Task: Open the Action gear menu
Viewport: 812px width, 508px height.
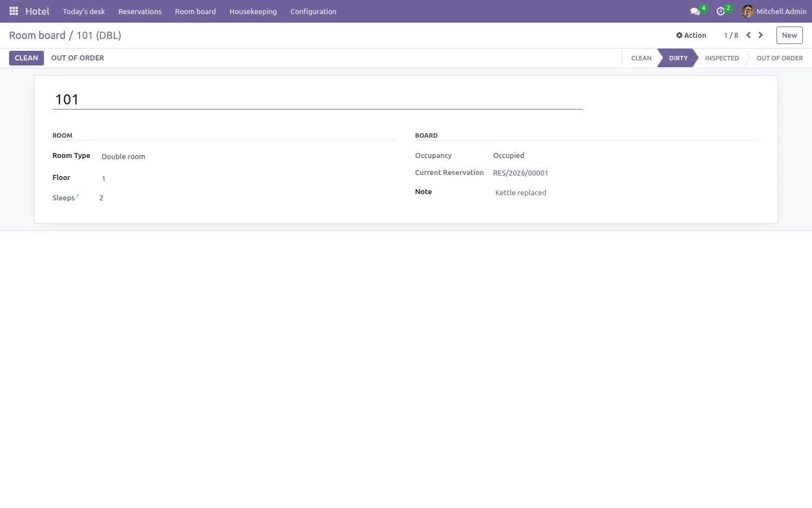Action: 691,35
